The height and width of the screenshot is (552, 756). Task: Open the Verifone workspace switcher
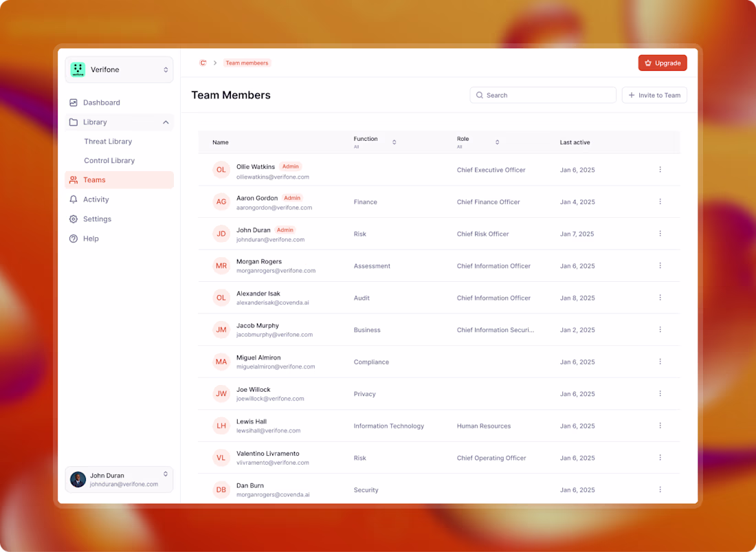pos(119,69)
